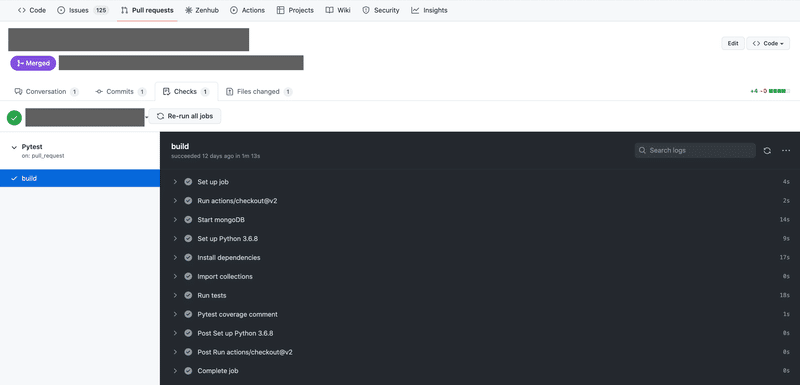The image size is (800, 385).
Task: Click the Install dependencies success icon
Action: (188, 258)
